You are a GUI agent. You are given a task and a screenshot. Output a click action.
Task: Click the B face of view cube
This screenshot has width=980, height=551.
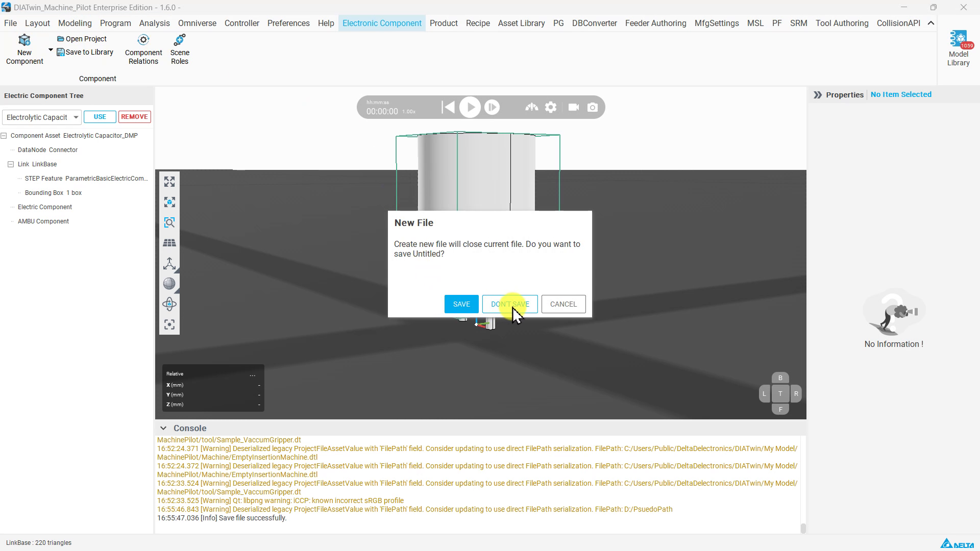780,378
